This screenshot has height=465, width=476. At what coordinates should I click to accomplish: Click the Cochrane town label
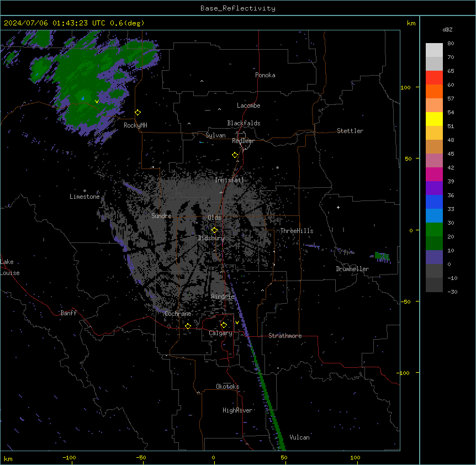pos(178,314)
